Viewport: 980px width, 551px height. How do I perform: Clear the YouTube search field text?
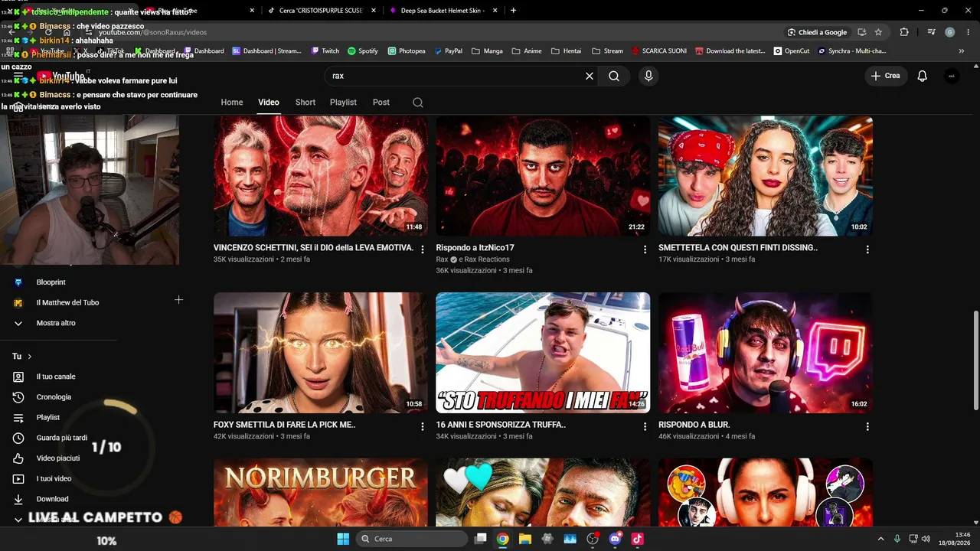590,76
